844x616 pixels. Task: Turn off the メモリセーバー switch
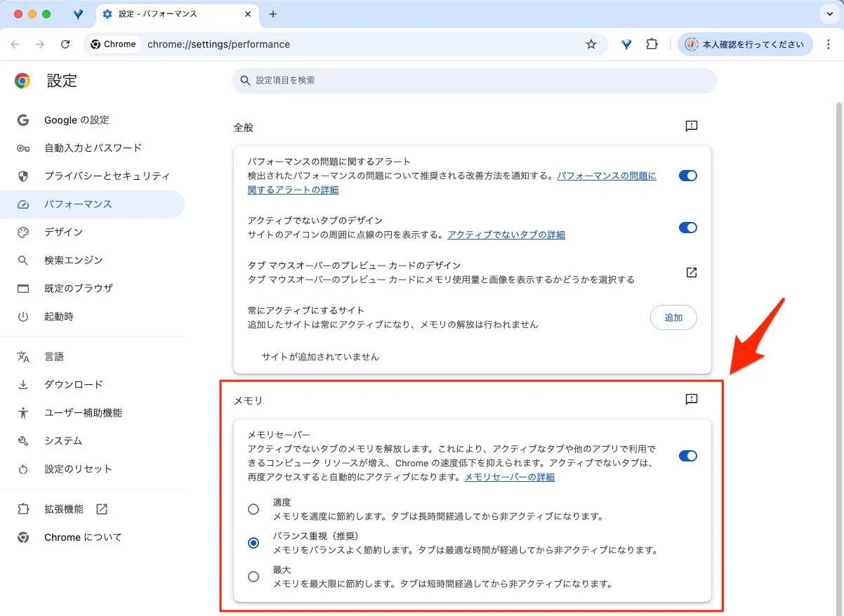pos(687,456)
